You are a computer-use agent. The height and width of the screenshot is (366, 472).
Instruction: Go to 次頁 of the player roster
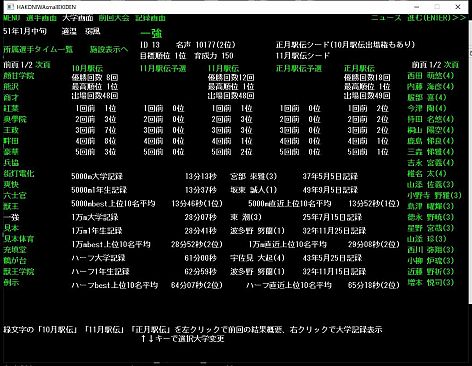pos(451,65)
